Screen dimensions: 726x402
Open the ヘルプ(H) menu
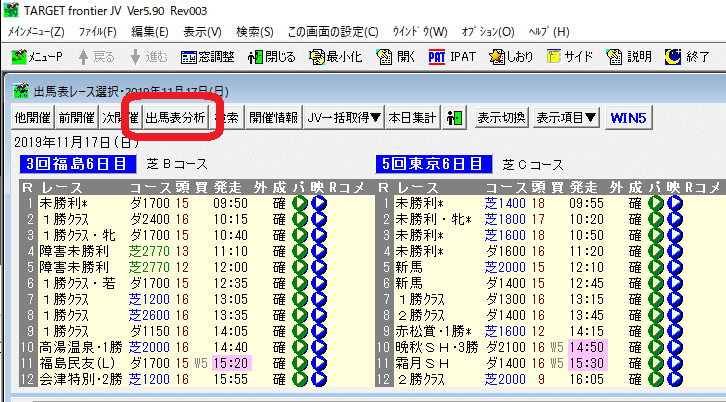tap(549, 32)
